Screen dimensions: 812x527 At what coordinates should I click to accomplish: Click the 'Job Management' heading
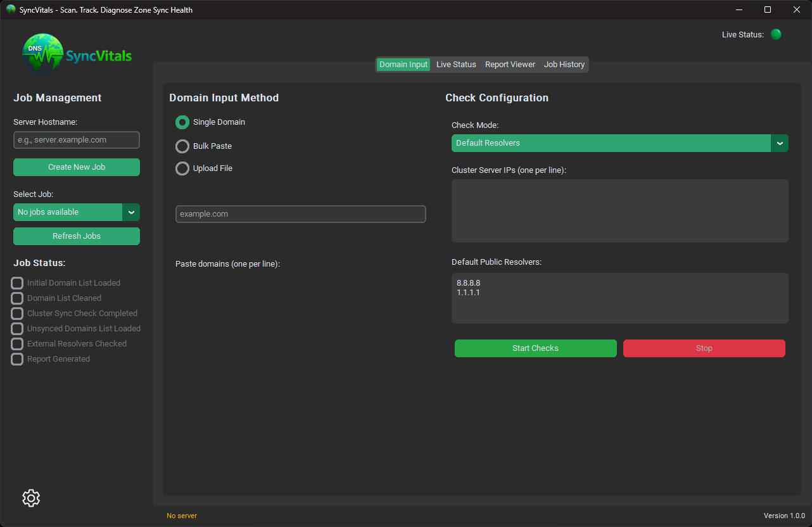tap(58, 98)
